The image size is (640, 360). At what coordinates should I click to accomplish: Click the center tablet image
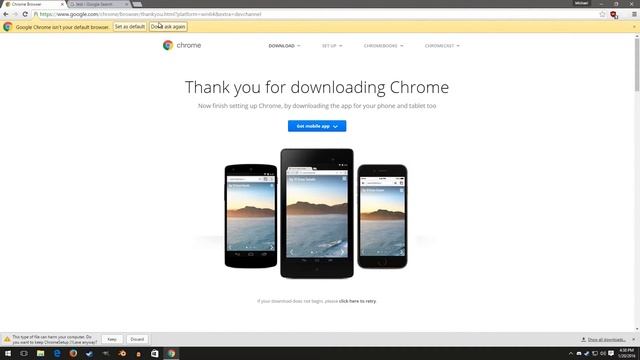(317, 213)
